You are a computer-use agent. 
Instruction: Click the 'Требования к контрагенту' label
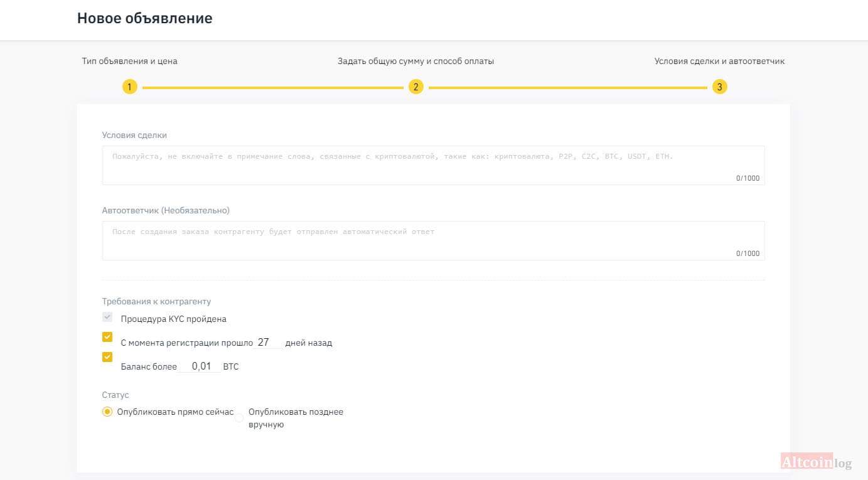[156, 301]
